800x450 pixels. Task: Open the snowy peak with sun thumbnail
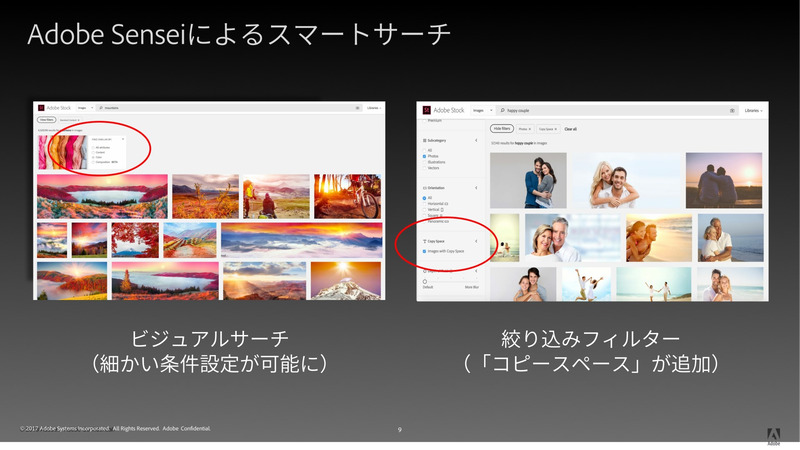point(346,281)
